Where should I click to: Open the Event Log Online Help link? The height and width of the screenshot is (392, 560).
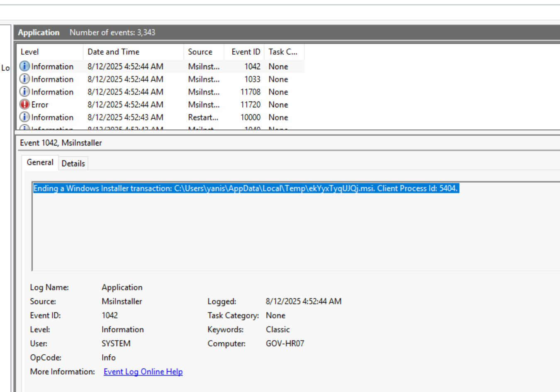pos(143,372)
